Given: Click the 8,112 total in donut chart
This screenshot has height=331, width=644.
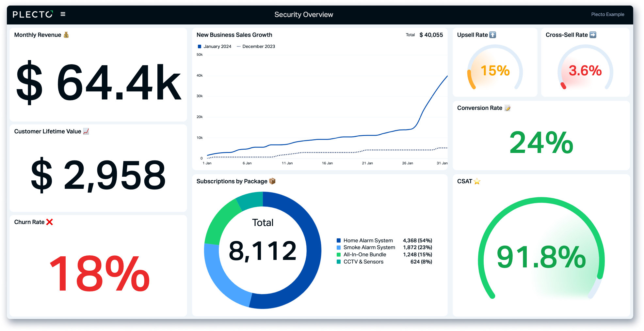Looking at the screenshot, I should pos(263,251).
